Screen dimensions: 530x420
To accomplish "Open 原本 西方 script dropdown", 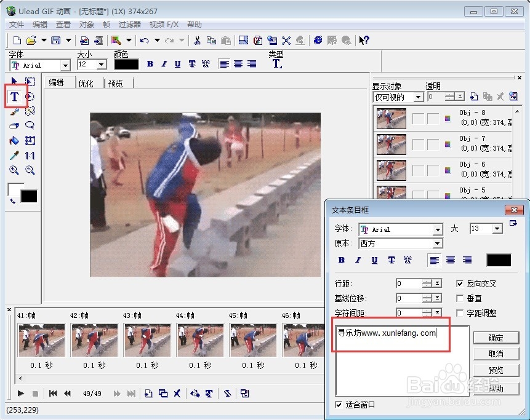I will pos(438,244).
